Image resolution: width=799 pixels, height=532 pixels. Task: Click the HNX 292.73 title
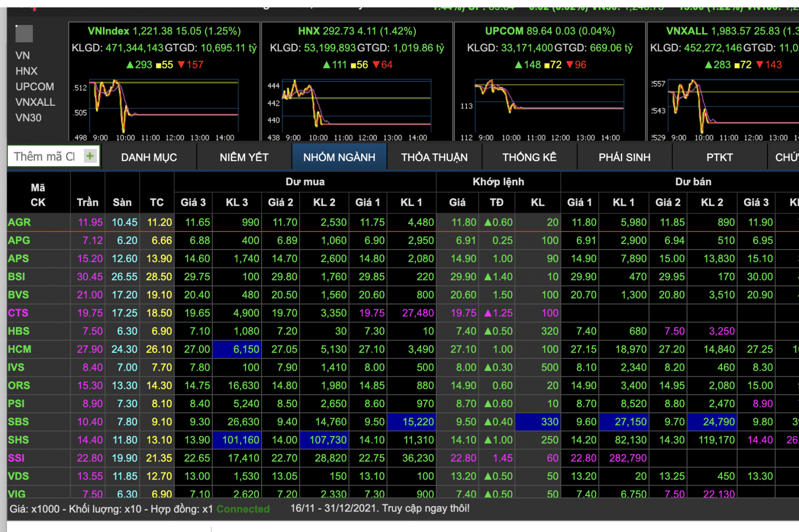(x=357, y=31)
